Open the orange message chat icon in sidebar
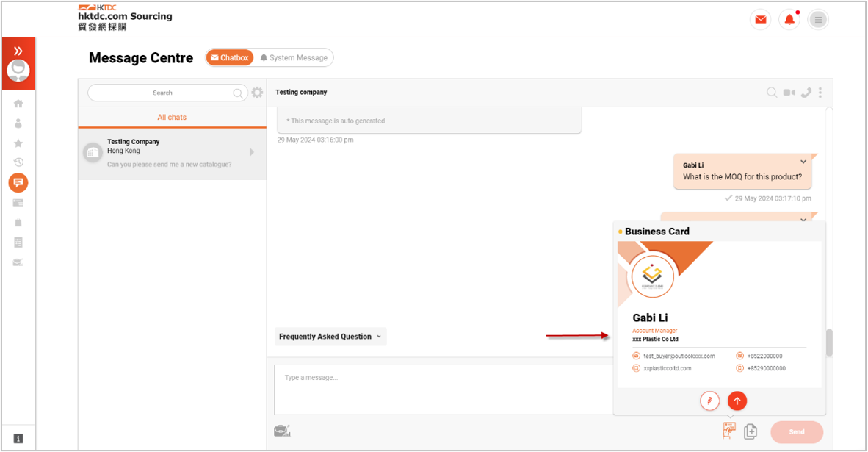868x452 pixels. 18,183
